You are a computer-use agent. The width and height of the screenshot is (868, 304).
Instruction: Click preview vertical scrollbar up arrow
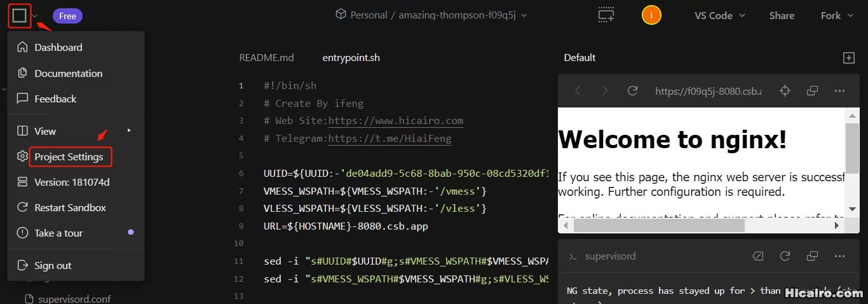click(852, 116)
